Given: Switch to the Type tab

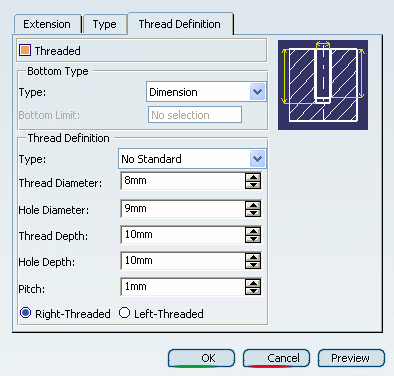Looking at the screenshot, I should pos(105,24).
